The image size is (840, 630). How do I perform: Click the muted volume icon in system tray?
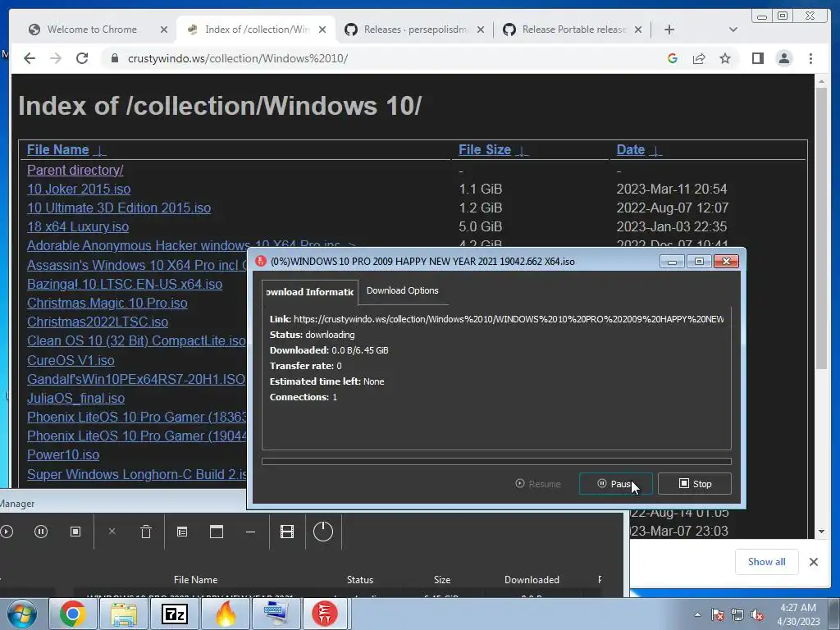757,614
